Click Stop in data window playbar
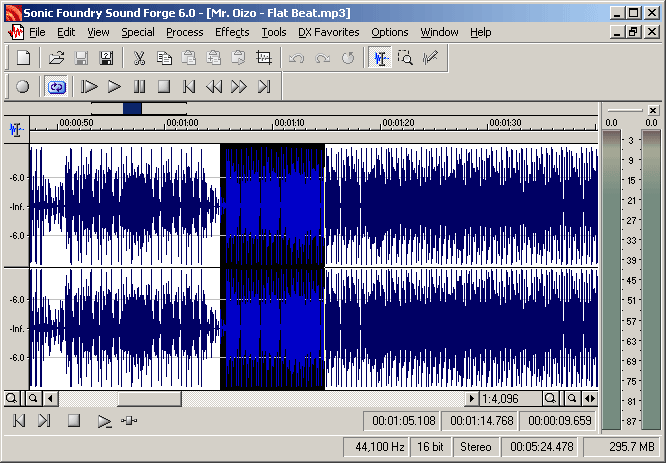Viewport: 666px width, 463px height. pos(74,421)
